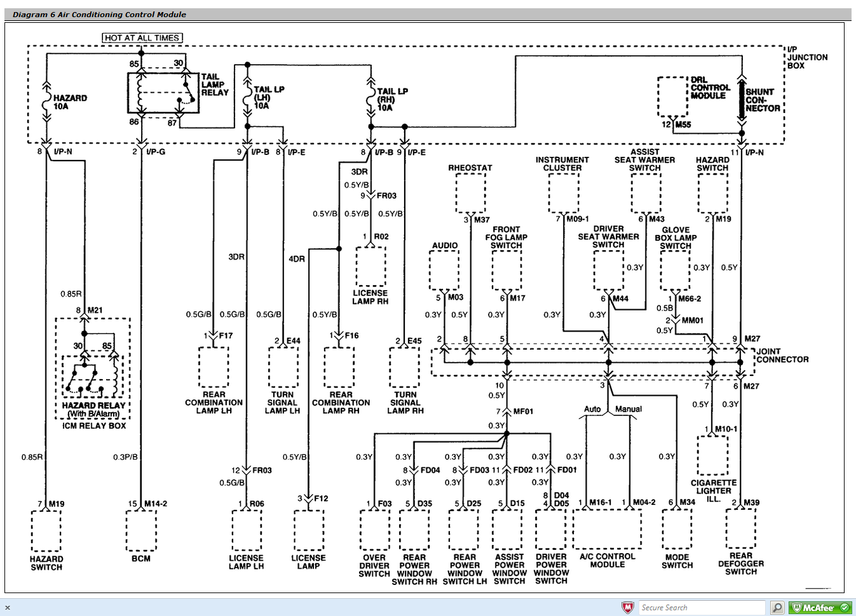The height and width of the screenshot is (616, 856).
Task: Select the 'GLOVE BOX LAMP SWITCH' label
Action: coord(676,238)
